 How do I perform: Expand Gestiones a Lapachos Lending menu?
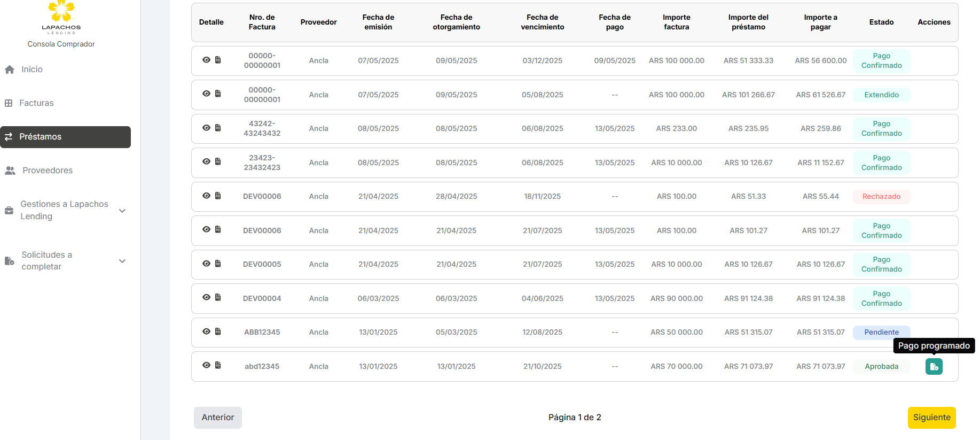(x=122, y=211)
